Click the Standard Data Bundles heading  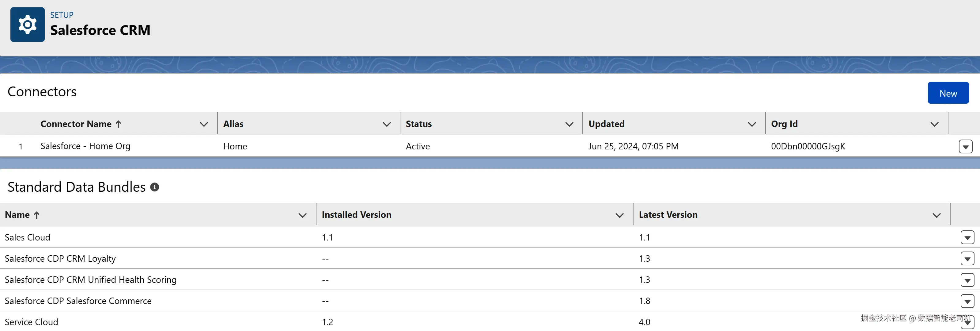[x=77, y=187]
